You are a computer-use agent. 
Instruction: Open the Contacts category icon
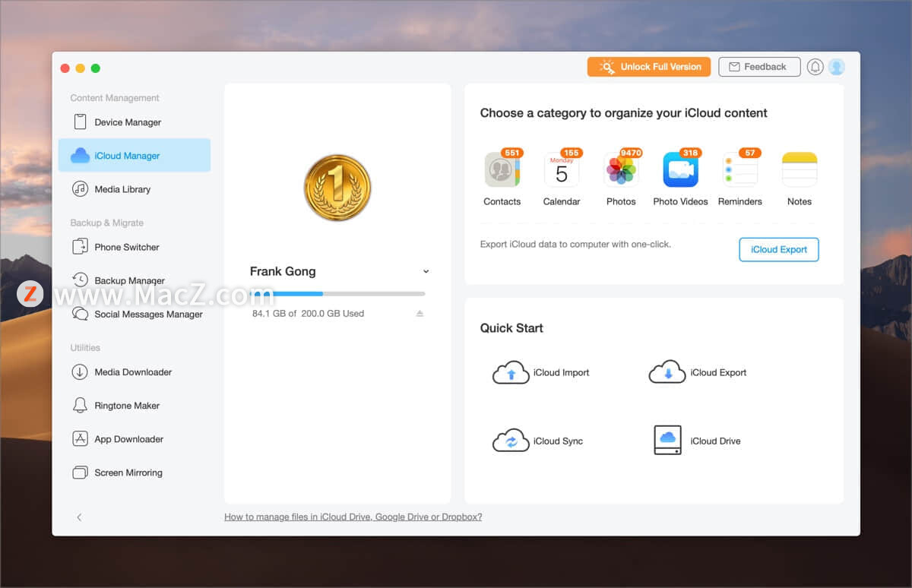pyautogui.click(x=502, y=169)
